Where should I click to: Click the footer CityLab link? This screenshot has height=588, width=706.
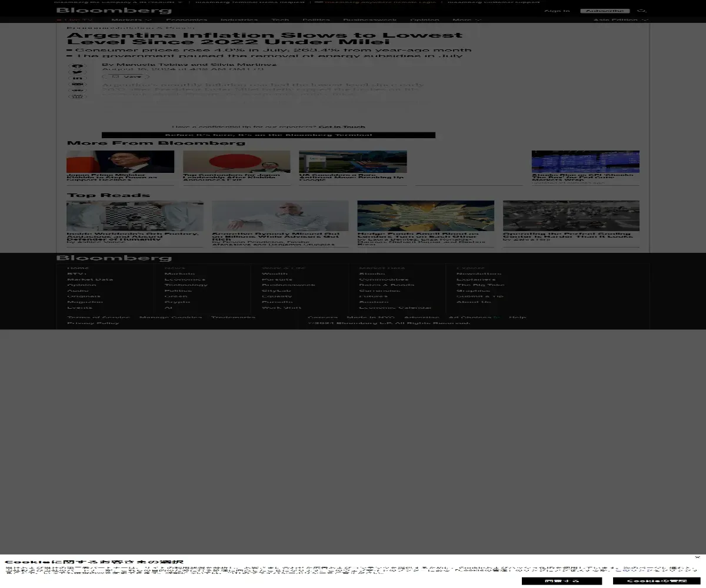pyautogui.click(x=277, y=291)
